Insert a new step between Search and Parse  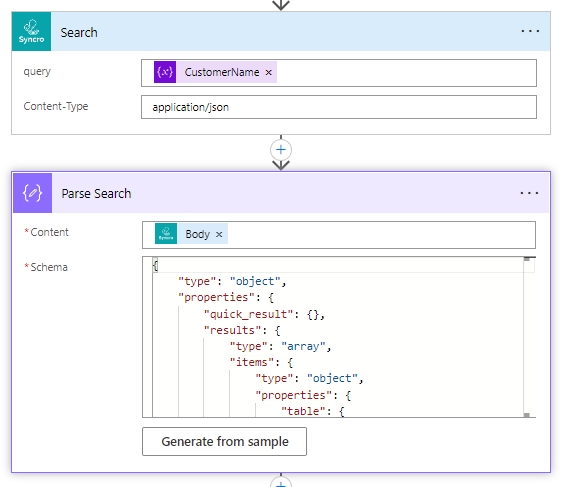tap(281, 150)
